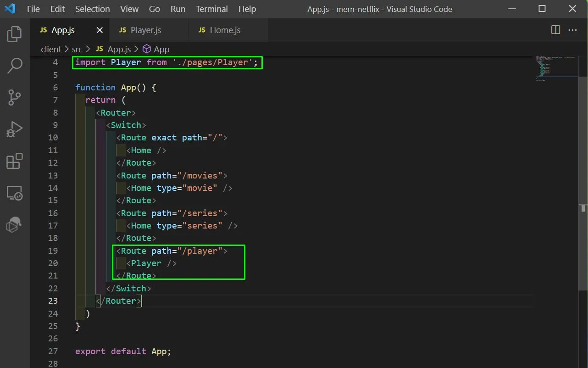This screenshot has height=368, width=588.
Task: Switch to the Home.js tab
Action: click(x=228, y=30)
